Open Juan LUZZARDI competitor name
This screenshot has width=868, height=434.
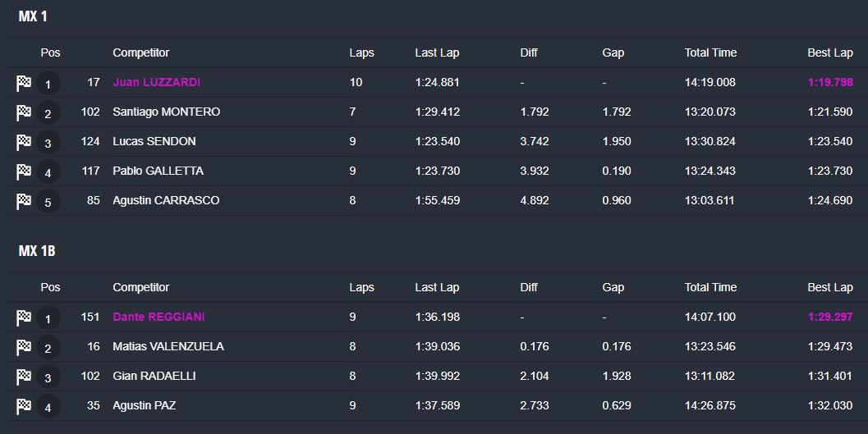(156, 82)
